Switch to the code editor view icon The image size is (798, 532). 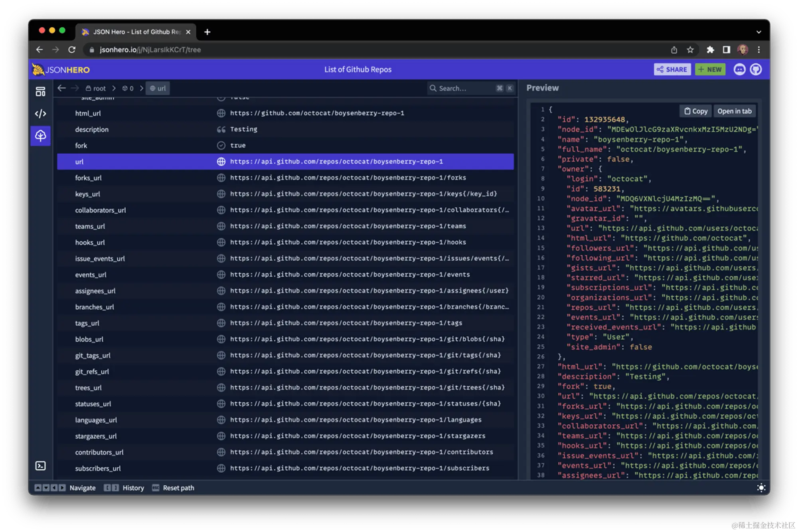pos(40,114)
